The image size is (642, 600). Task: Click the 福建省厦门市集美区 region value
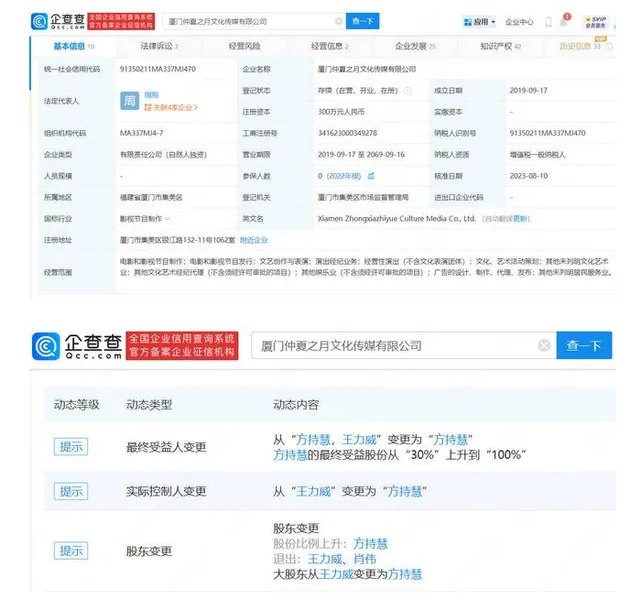point(151,197)
